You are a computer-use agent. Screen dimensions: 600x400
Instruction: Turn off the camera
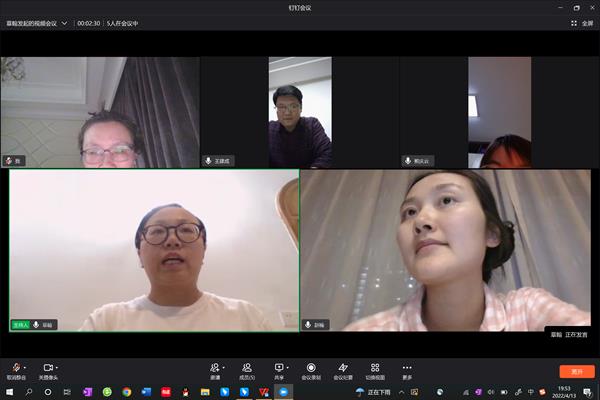pos(46,368)
